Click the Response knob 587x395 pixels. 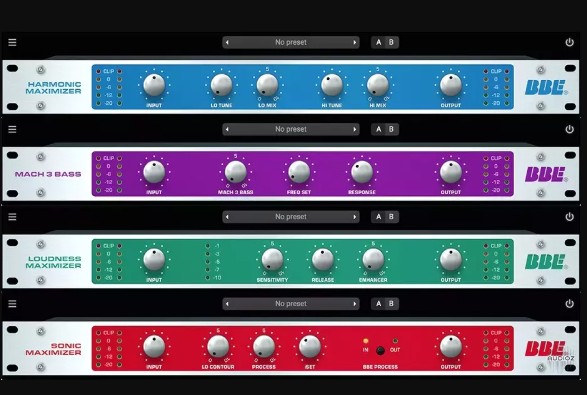(362, 172)
